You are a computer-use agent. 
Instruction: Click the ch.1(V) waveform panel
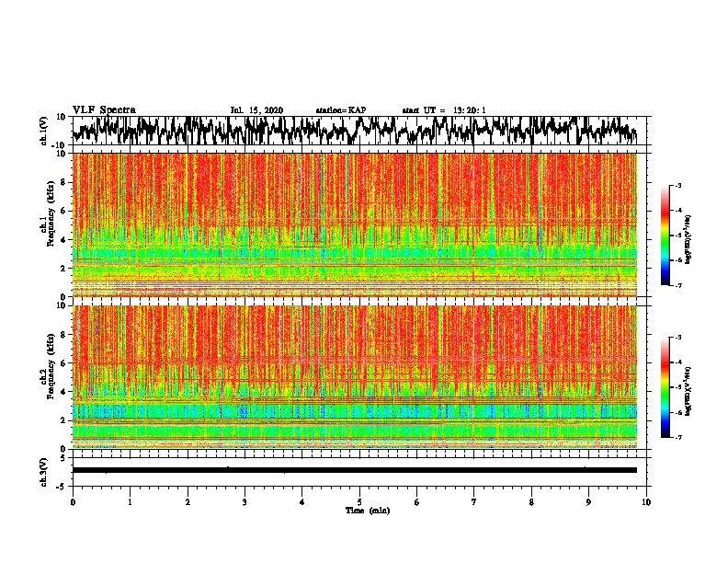(359, 131)
